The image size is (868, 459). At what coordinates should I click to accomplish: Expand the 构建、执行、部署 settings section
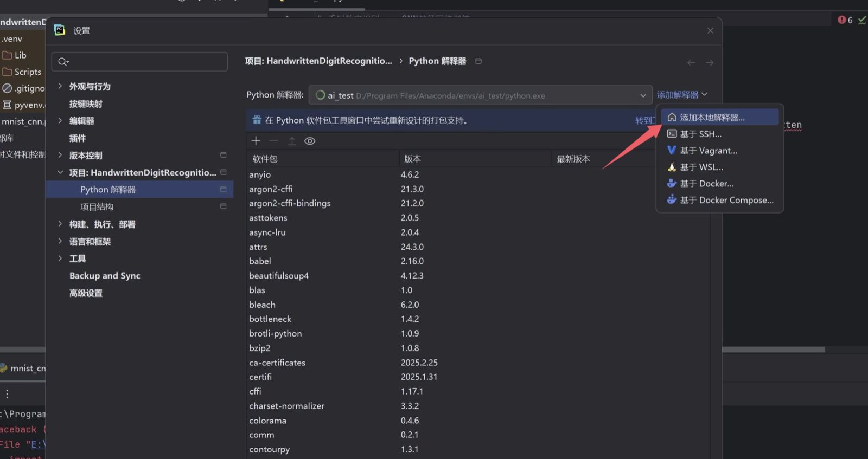[60, 224]
